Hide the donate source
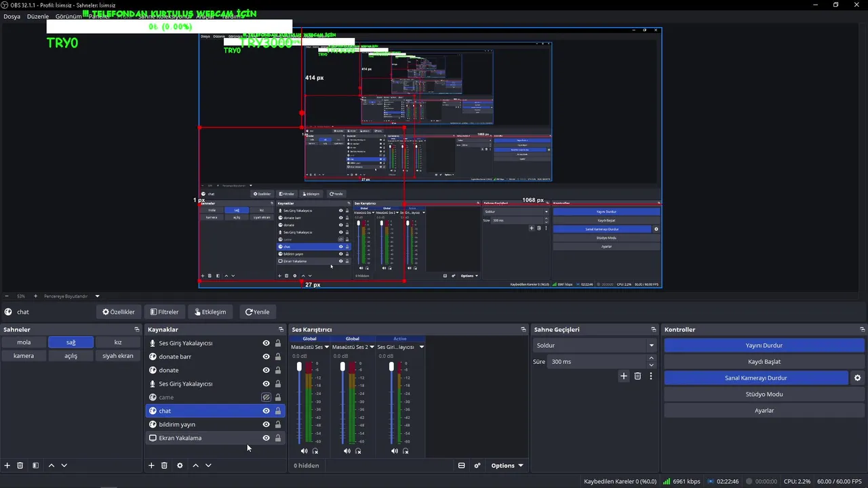Screen dimensions: 868x488 click(266, 370)
